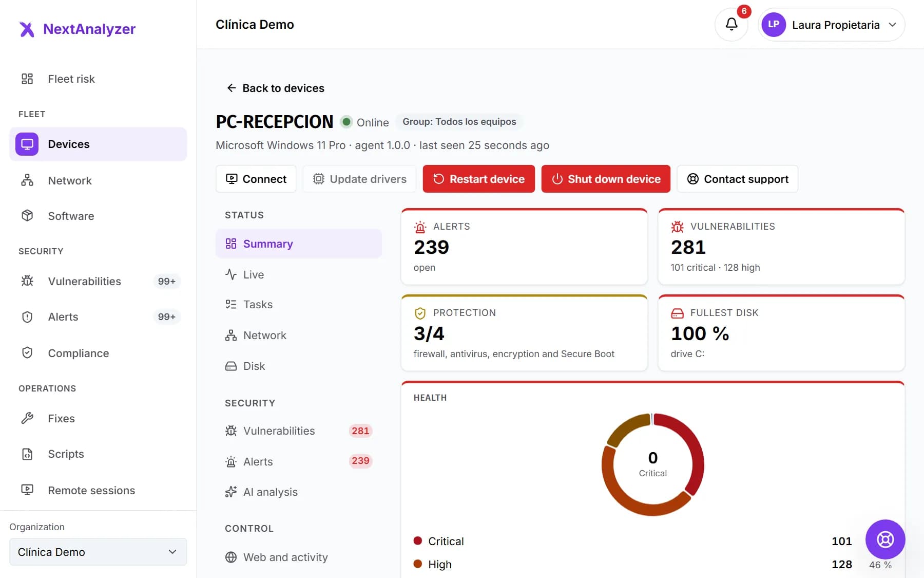Go Back to devices

[276, 88]
